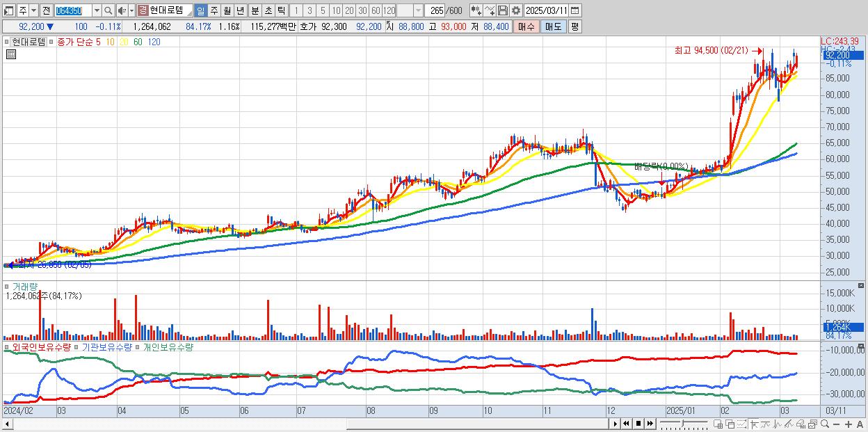Click the chart layout icon at top-left
The image size is (868, 432).
click(x=8, y=10)
